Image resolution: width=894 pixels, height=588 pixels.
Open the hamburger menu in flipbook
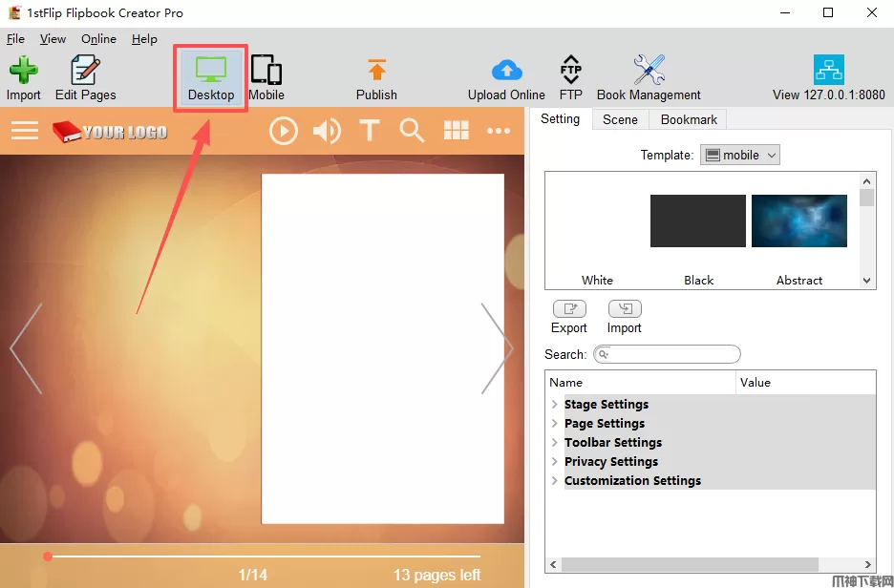tap(25, 131)
